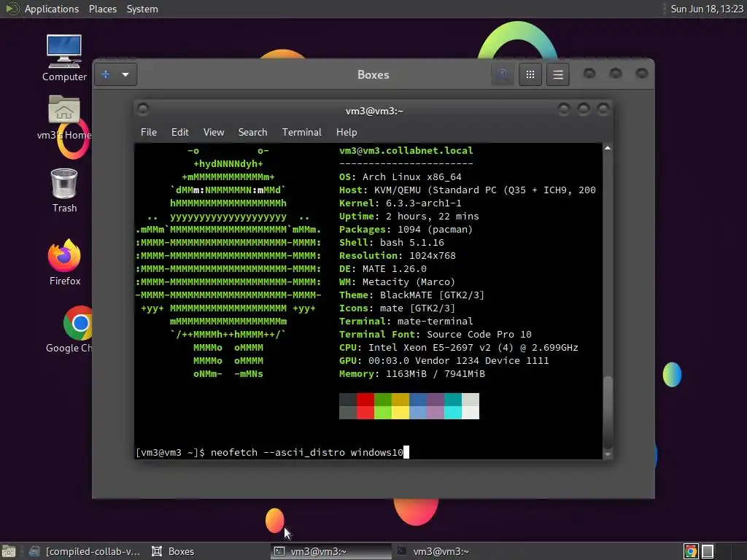
Task: Click the search icon in Boxes header
Action: pos(502,74)
